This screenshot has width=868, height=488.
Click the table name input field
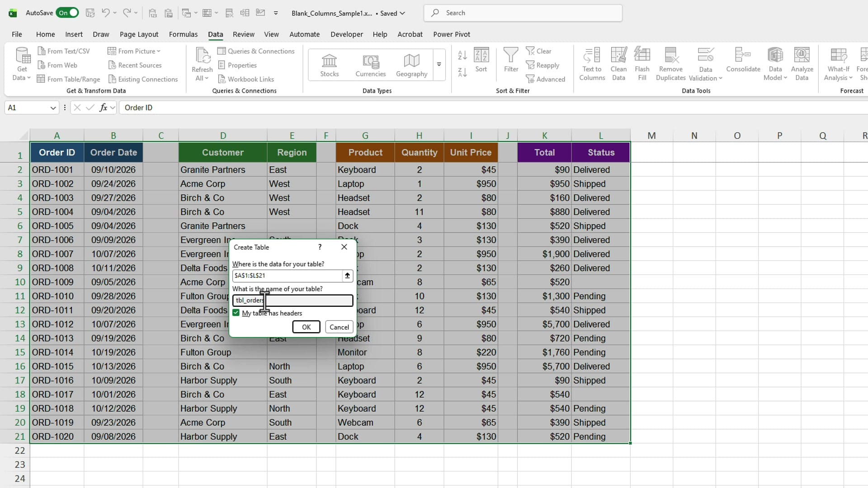292,300
